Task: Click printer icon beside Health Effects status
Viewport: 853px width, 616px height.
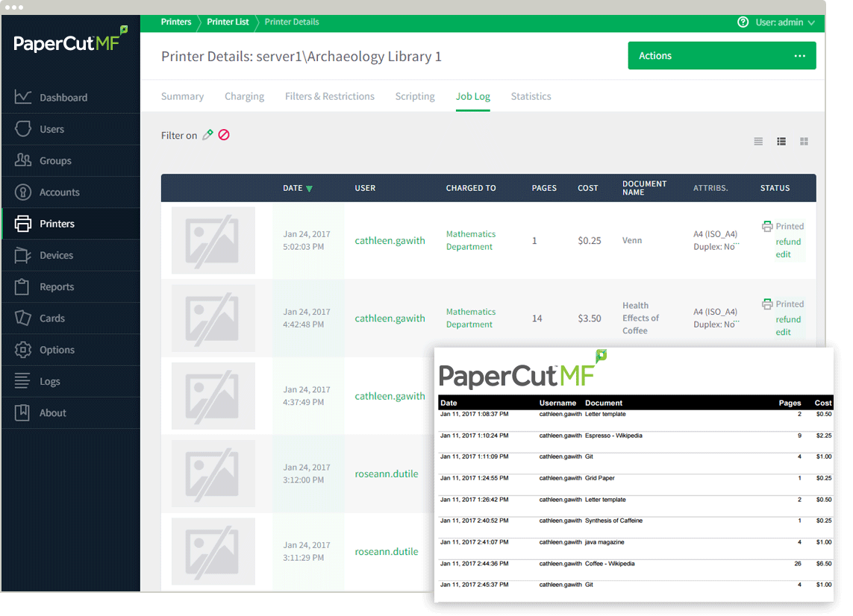Action: click(x=767, y=304)
